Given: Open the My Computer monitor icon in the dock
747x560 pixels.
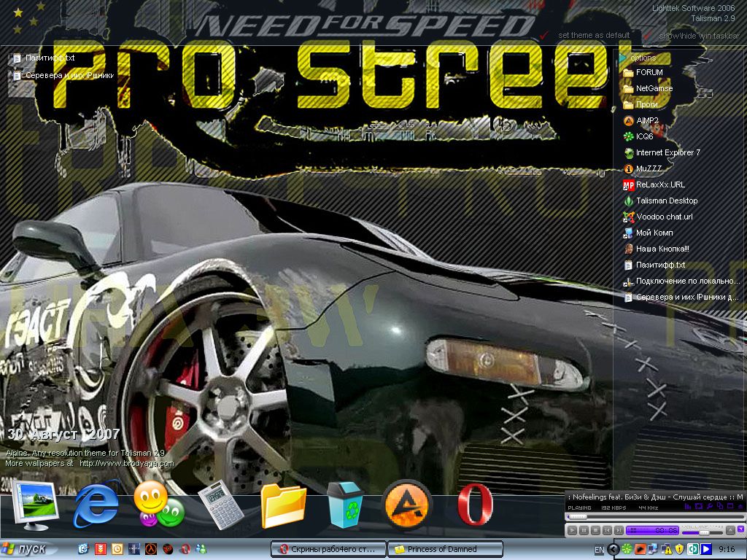Looking at the screenshot, I should (35, 506).
